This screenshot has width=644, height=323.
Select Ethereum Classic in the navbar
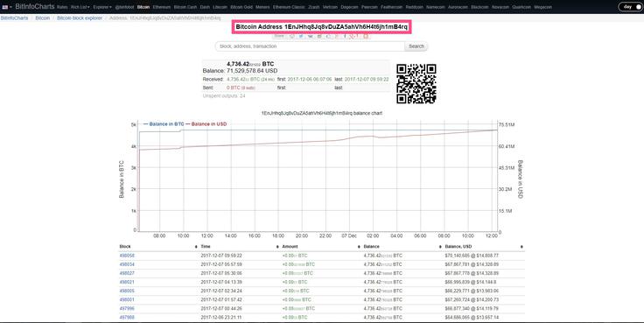[x=289, y=7]
